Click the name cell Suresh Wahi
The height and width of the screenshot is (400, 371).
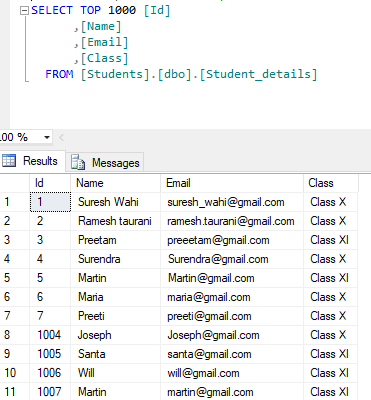tap(115, 202)
